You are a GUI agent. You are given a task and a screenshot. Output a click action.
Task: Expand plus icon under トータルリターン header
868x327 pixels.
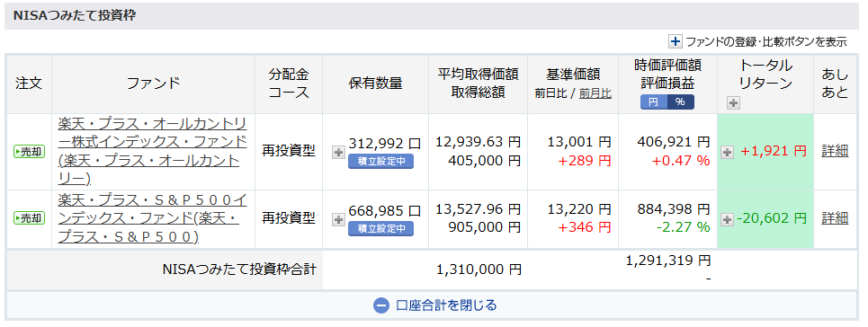click(733, 103)
